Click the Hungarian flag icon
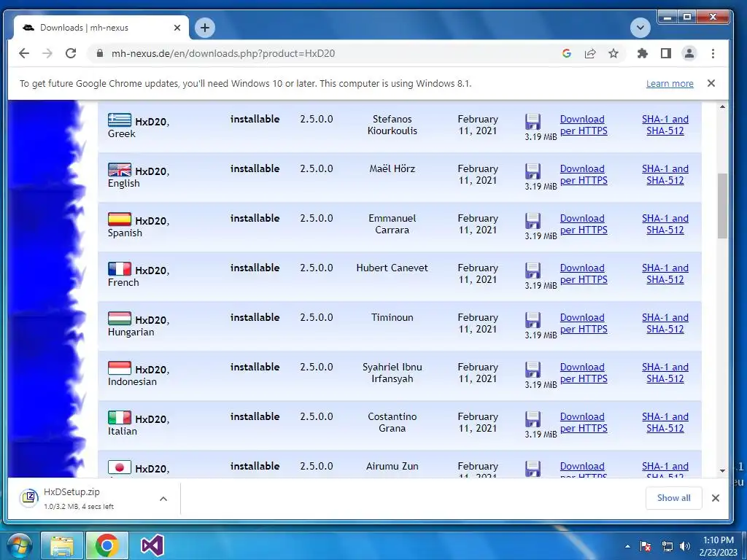Screen dimensions: 747x560 click(x=120, y=318)
